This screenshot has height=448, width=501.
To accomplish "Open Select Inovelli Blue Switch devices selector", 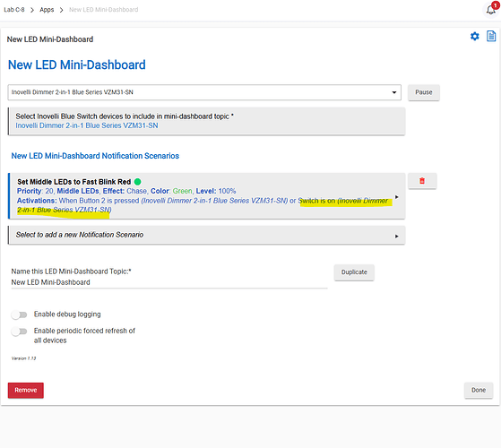I will pos(207,121).
